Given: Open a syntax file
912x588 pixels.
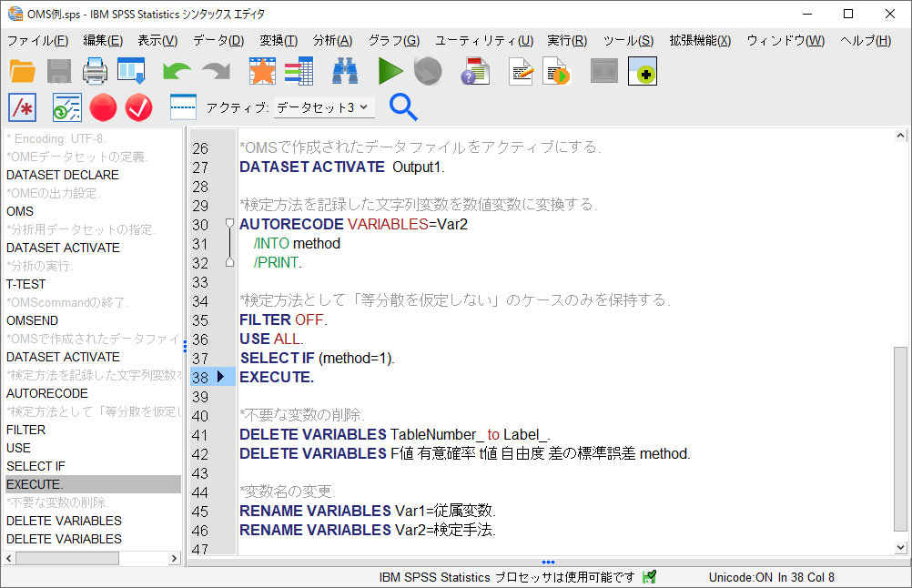Looking at the screenshot, I should point(24,70).
